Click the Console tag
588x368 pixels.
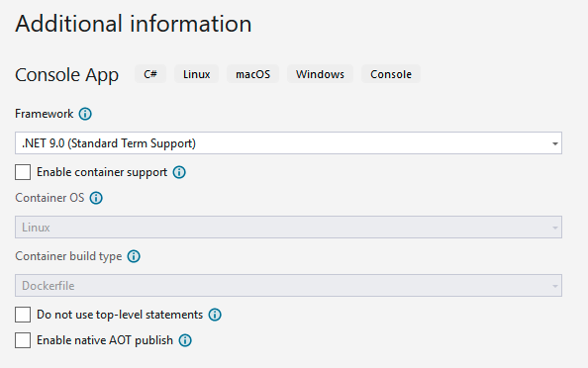(391, 74)
